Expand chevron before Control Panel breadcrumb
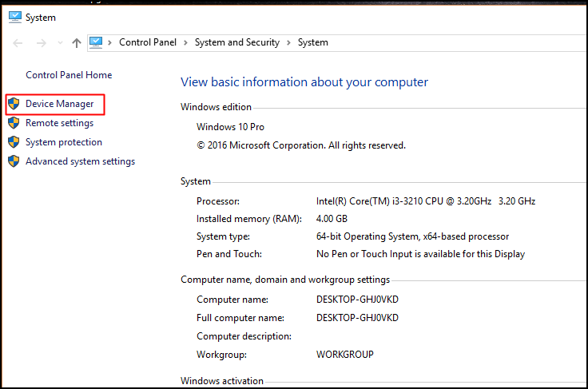This screenshot has height=389, width=588. [x=110, y=42]
